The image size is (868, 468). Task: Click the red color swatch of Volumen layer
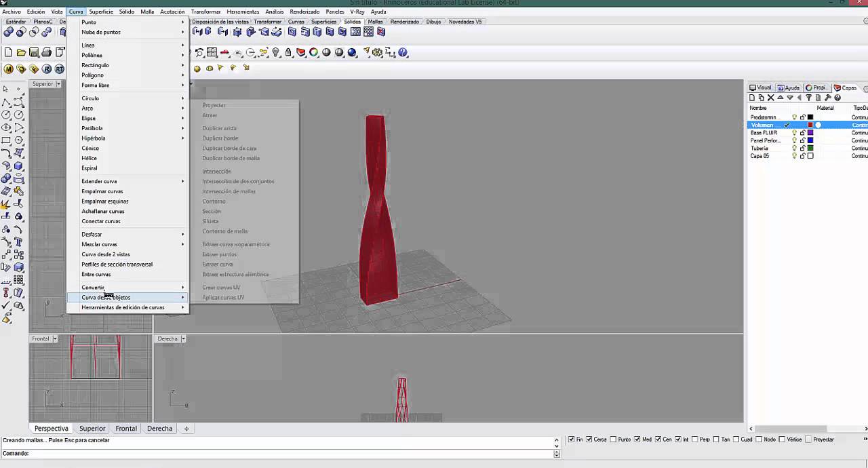pyautogui.click(x=810, y=125)
